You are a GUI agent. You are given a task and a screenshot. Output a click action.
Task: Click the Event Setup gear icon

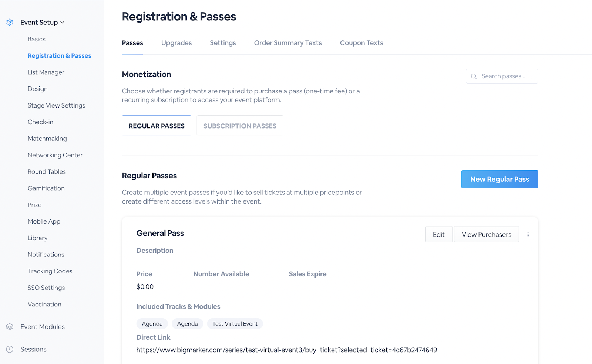pyautogui.click(x=10, y=23)
